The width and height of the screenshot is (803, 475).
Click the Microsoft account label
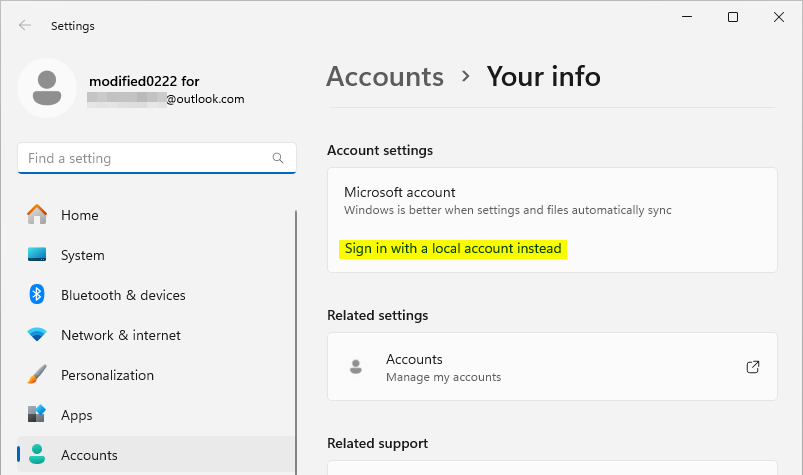pyautogui.click(x=399, y=192)
